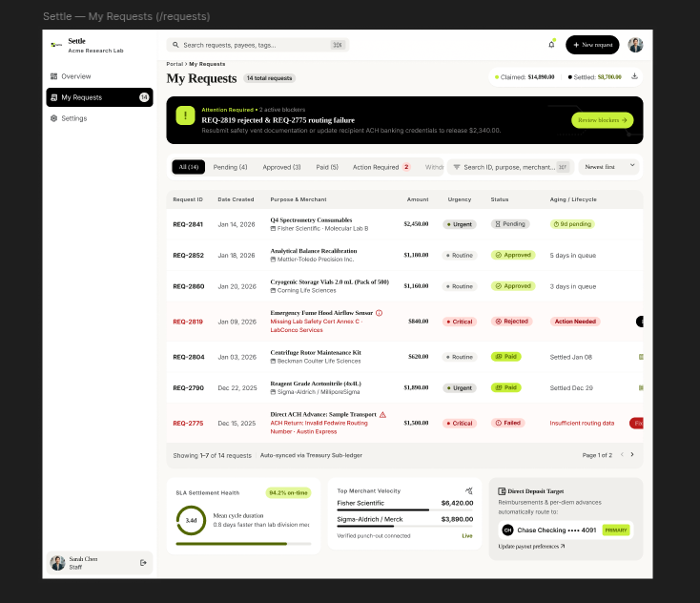The image size is (700, 603).
Task: Click the log out icon beside Sarah Chen
Action: point(143,563)
